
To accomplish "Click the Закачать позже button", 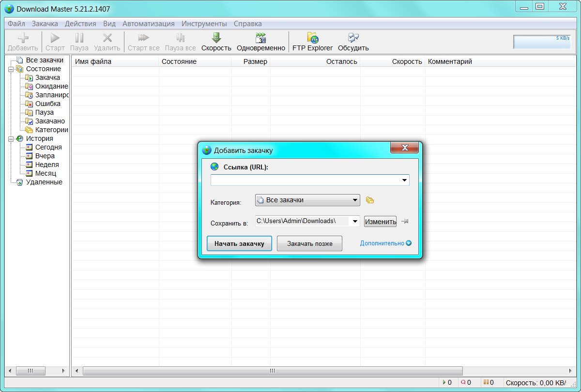I will (x=310, y=243).
